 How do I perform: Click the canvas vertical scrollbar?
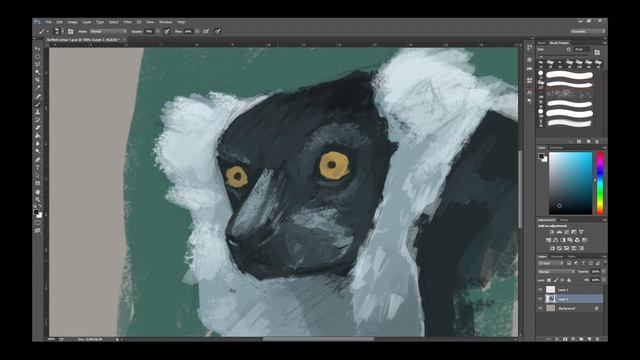click(x=520, y=189)
